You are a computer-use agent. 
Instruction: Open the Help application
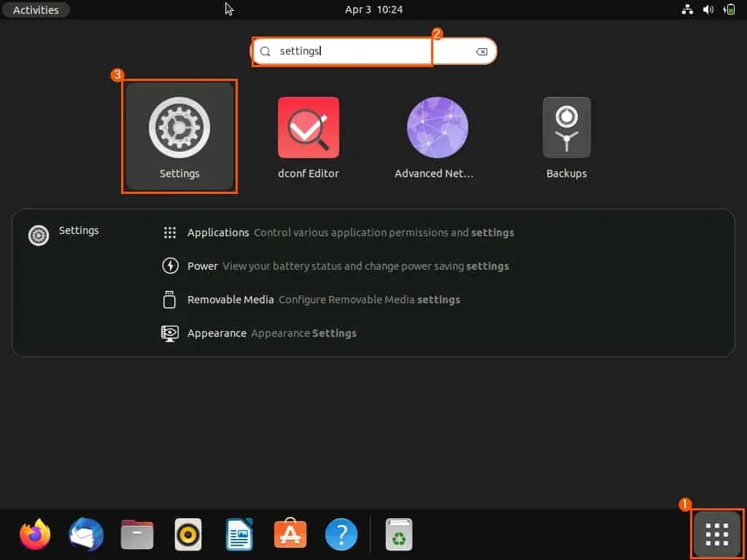pos(341,534)
